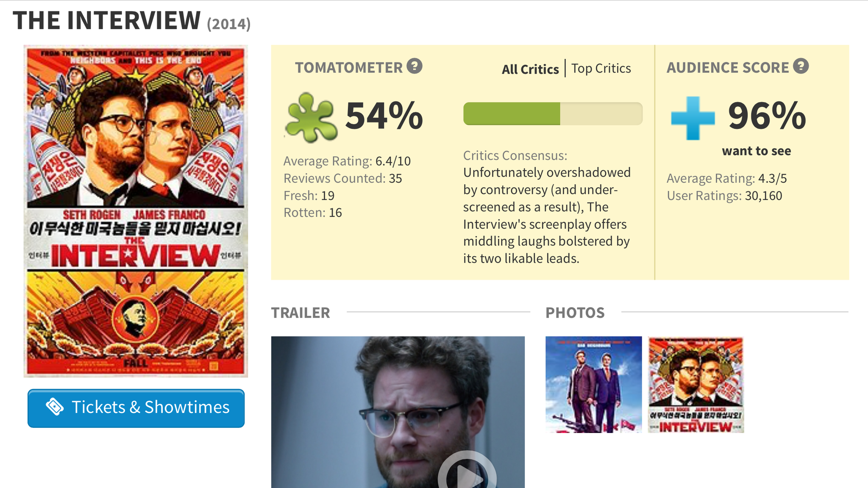Click The Interview movie title heading

click(106, 20)
